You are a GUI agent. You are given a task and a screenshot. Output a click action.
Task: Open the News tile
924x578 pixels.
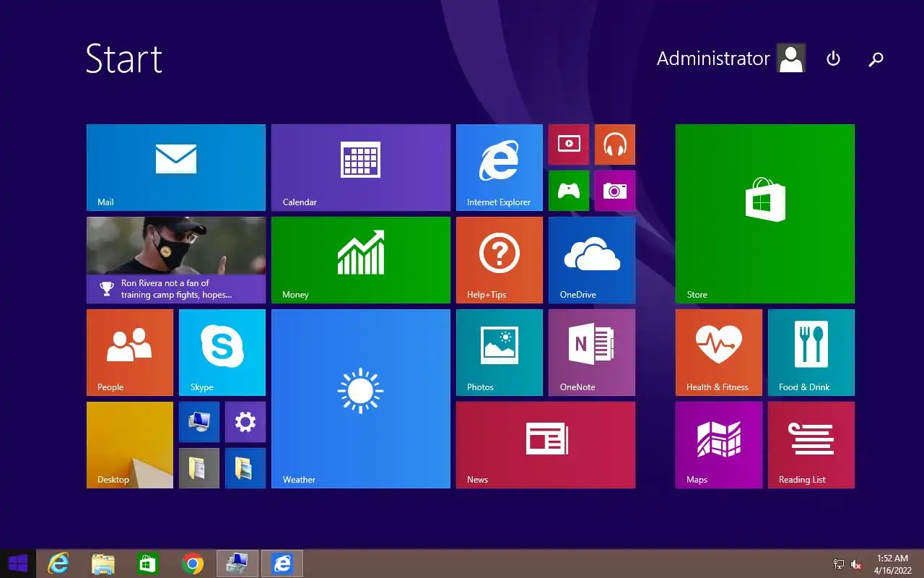(546, 445)
